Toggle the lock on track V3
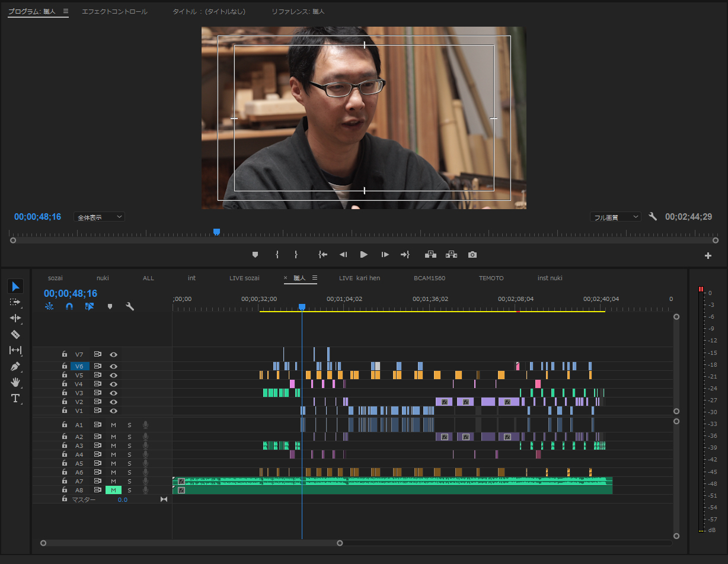This screenshot has height=564, width=728. click(65, 393)
